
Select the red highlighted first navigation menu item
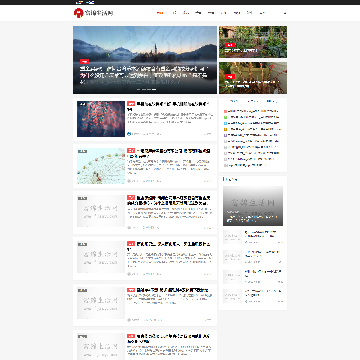coord(160,13)
